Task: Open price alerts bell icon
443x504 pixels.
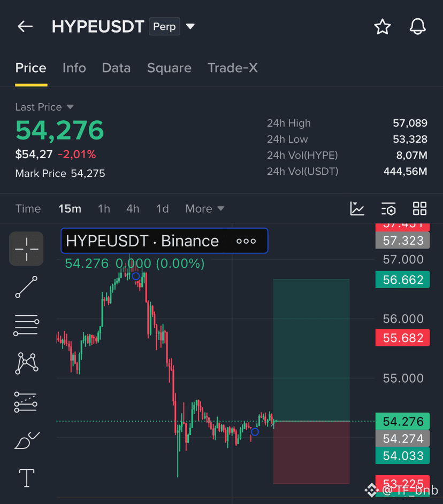Action: tap(417, 26)
